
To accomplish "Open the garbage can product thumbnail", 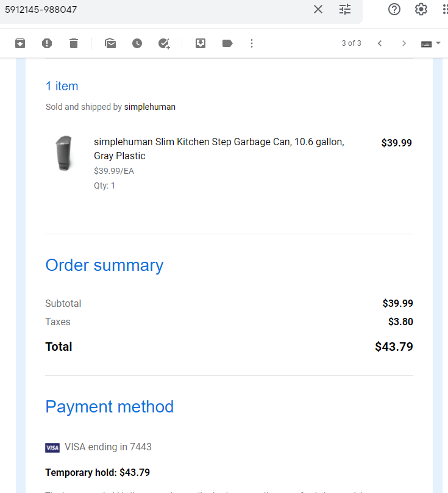I will click(64, 153).
